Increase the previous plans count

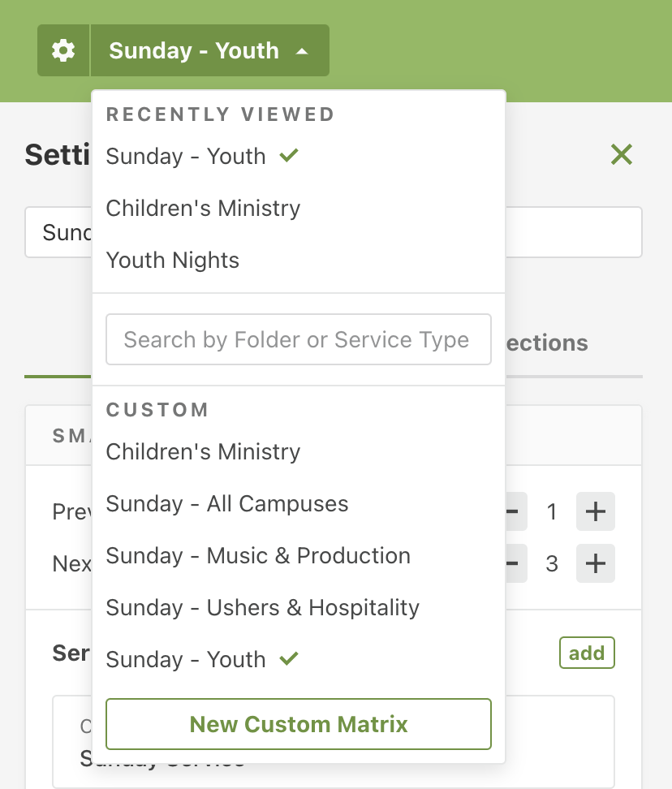pos(596,511)
